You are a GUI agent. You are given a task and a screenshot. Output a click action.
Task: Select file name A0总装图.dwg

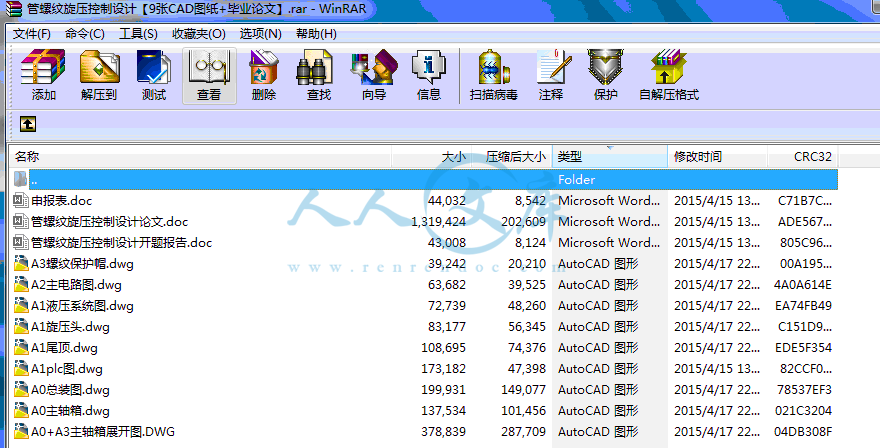tap(70, 390)
